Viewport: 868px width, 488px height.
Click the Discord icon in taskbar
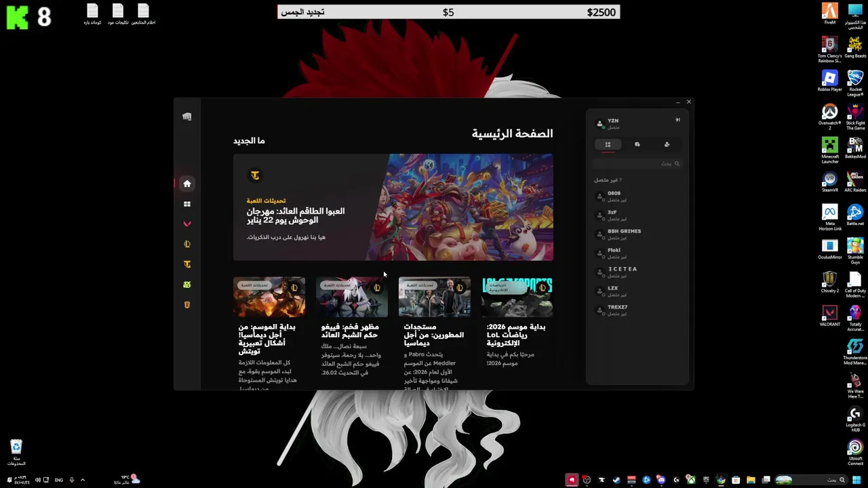click(661, 480)
